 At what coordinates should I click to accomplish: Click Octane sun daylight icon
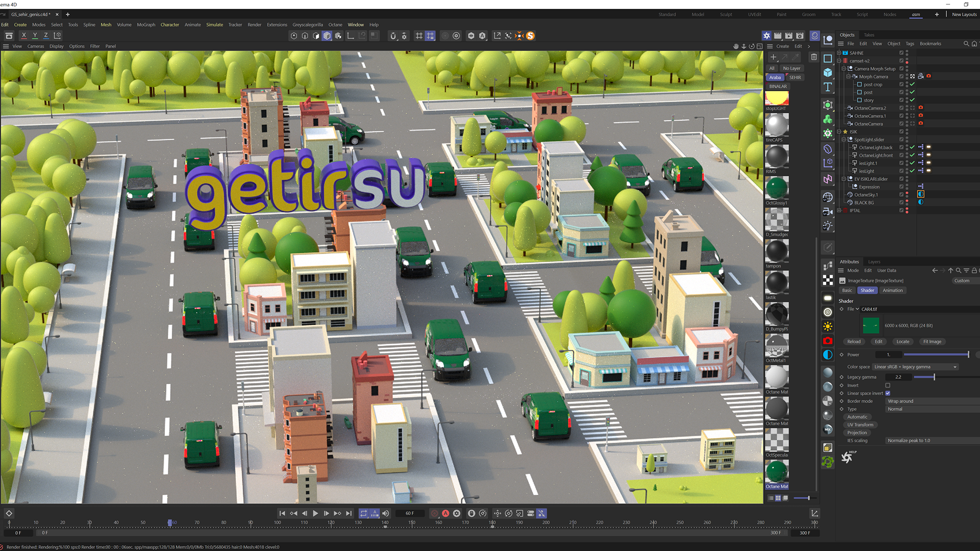(x=828, y=326)
